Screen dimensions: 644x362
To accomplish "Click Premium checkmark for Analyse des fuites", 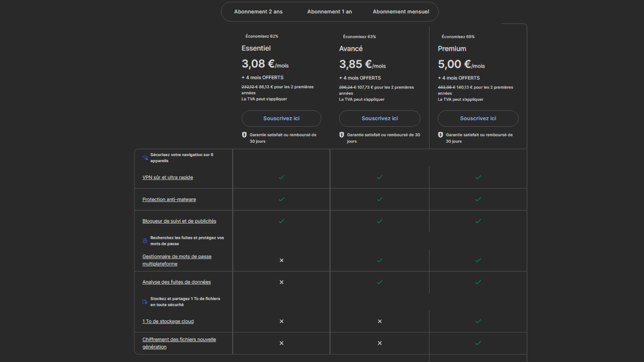I will point(478,282).
